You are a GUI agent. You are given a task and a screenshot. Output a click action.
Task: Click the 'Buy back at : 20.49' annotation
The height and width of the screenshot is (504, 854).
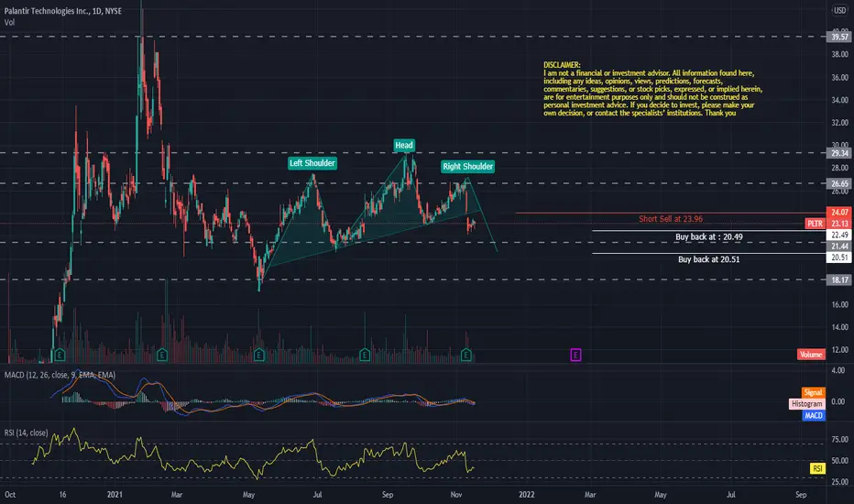pyautogui.click(x=708, y=236)
